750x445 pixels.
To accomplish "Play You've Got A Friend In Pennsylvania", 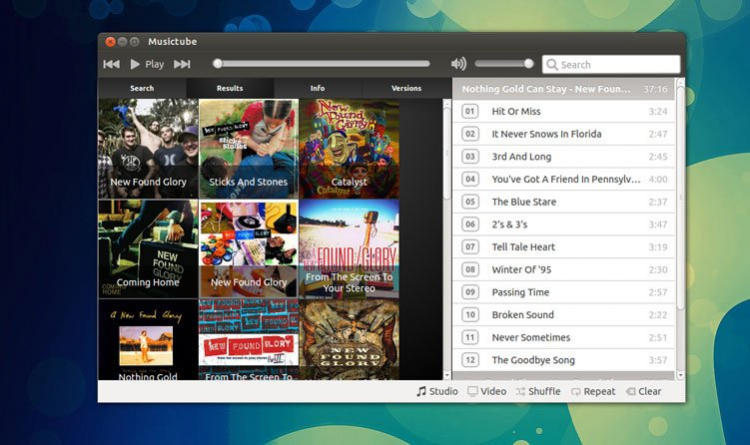I will click(x=563, y=179).
